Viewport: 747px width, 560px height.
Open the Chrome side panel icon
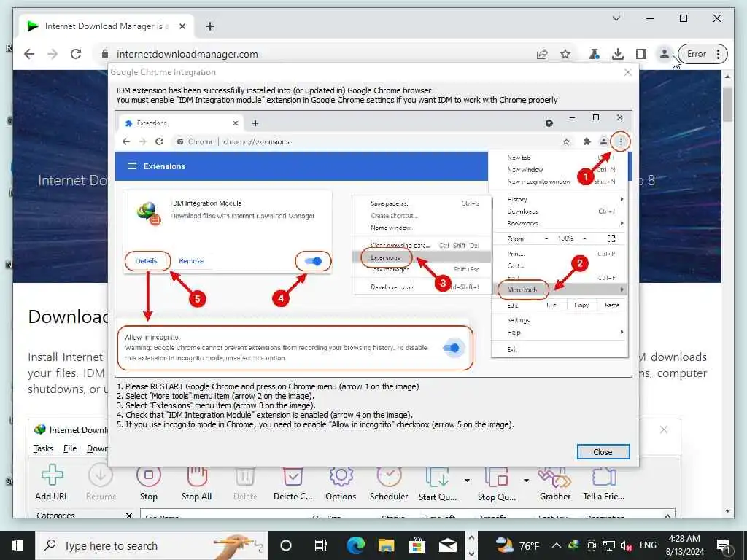coord(641,54)
